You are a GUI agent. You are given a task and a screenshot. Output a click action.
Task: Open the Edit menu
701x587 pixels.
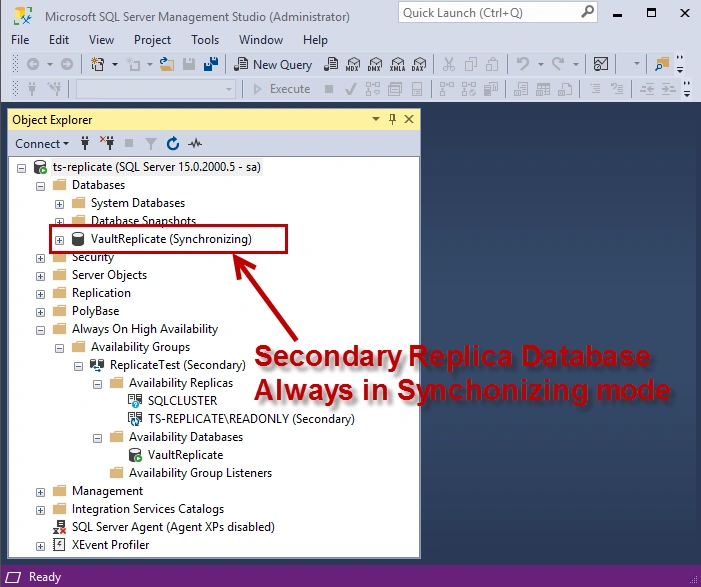pos(59,40)
